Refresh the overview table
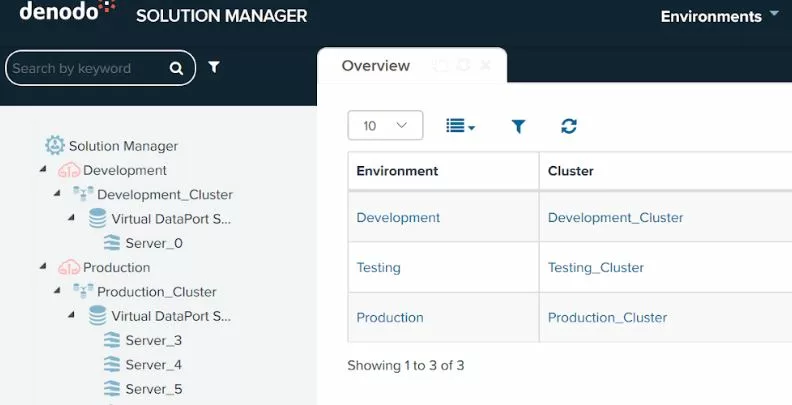The width and height of the screenshot is (792, 405). 569,126
